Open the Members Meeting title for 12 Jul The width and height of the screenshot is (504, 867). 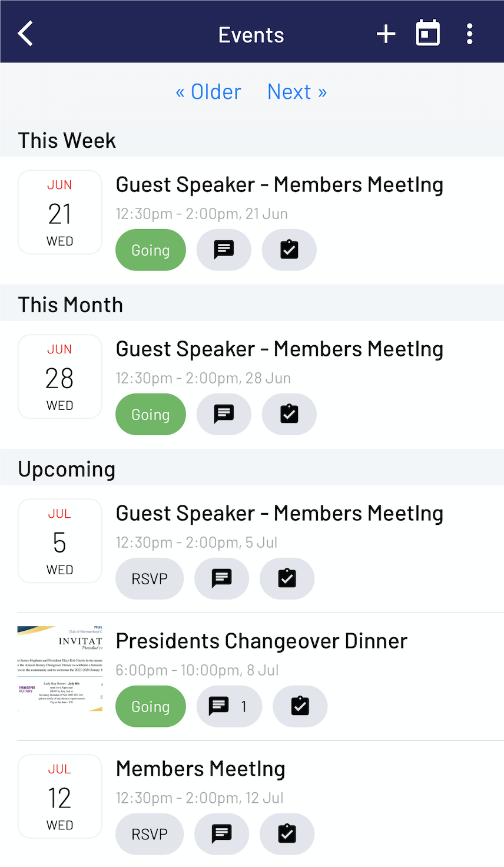point(201,769)
